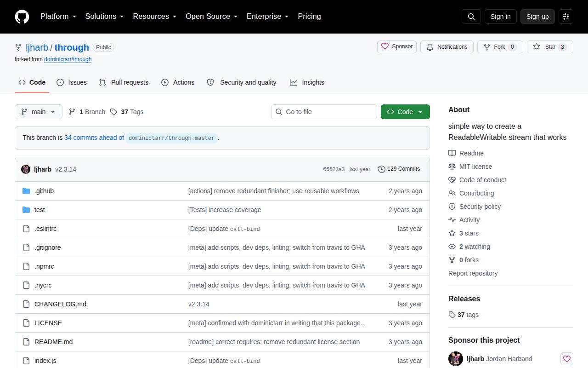
Task: Open the Activity link
Action: 464,220
